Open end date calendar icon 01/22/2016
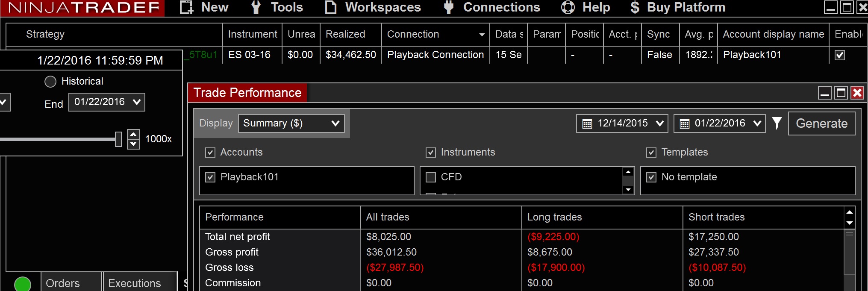The height and width of the screenshot is (291, 868). point(684,123)
